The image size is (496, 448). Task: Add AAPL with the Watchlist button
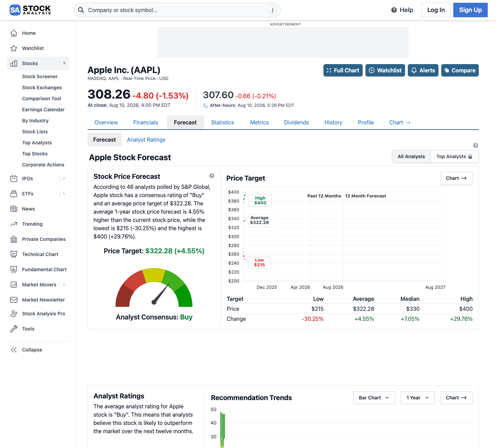(x=385, y=70)
